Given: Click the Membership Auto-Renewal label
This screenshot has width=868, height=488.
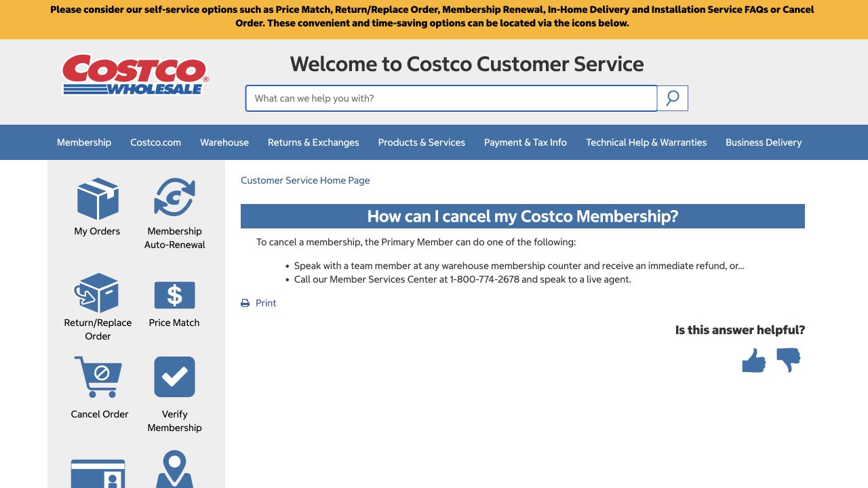Looking at the screenshot, I should tap(174, 238).
